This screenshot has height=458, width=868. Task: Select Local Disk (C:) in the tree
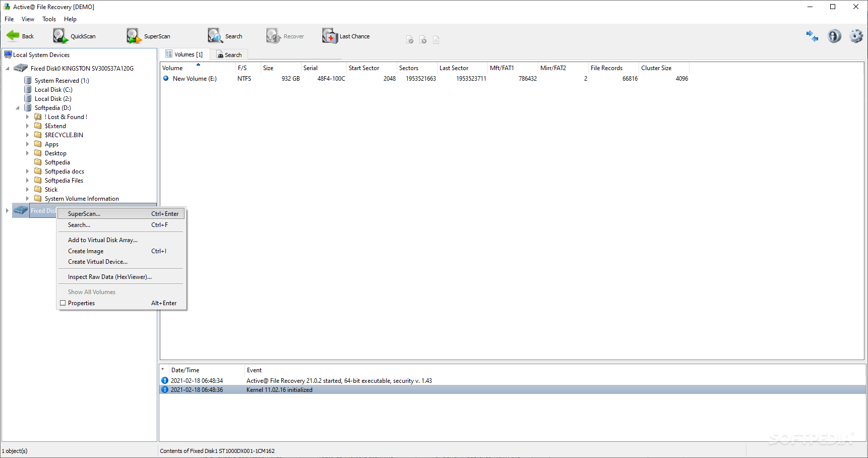(51, 89)
